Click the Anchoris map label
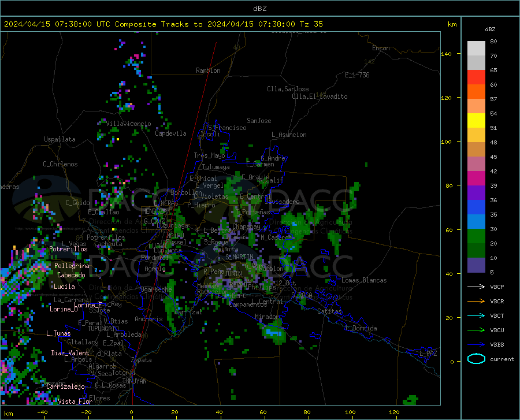This screenshot has width=520, height=420. (x=148, y=319)
